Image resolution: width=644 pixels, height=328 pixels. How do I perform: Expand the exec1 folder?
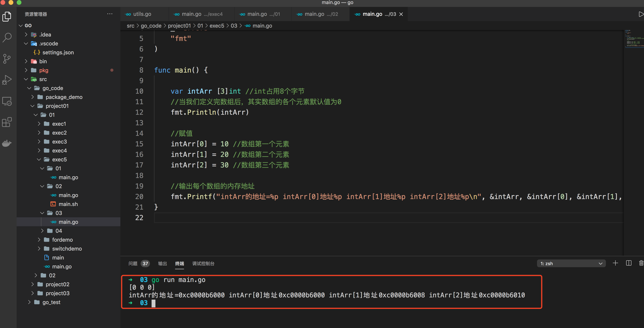click(x=59, y=124)
